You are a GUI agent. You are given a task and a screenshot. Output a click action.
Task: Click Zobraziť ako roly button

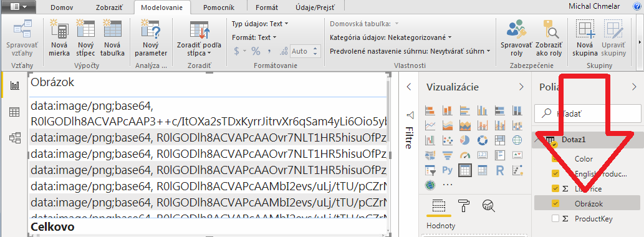coord(549,38)
